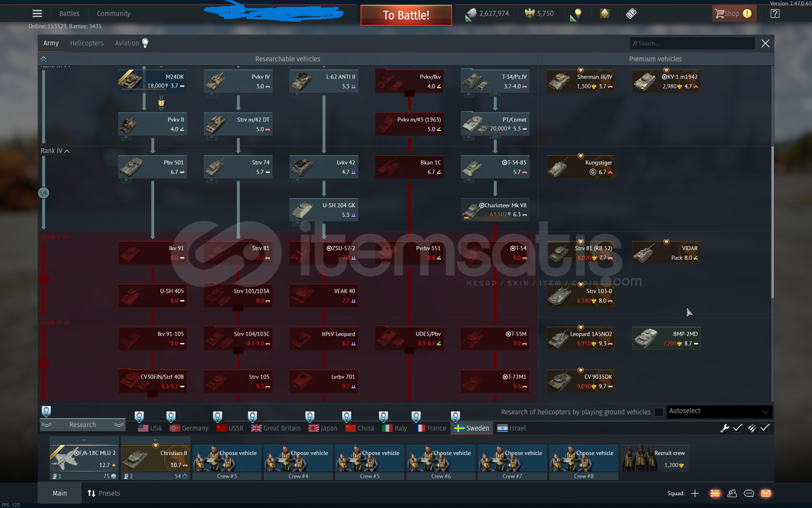Select the CV 9035DK premium vehicle
This screenshot has width=812, height=508.
581,381
